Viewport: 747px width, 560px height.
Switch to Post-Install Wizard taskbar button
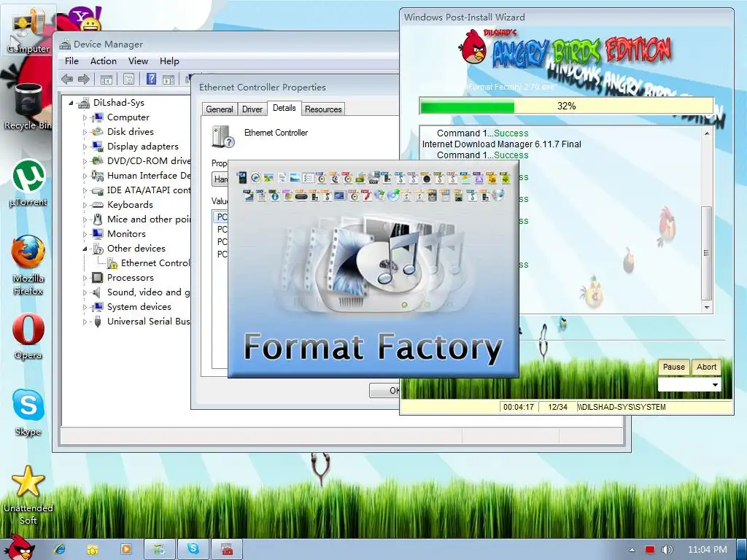click(x=160, y=549)
